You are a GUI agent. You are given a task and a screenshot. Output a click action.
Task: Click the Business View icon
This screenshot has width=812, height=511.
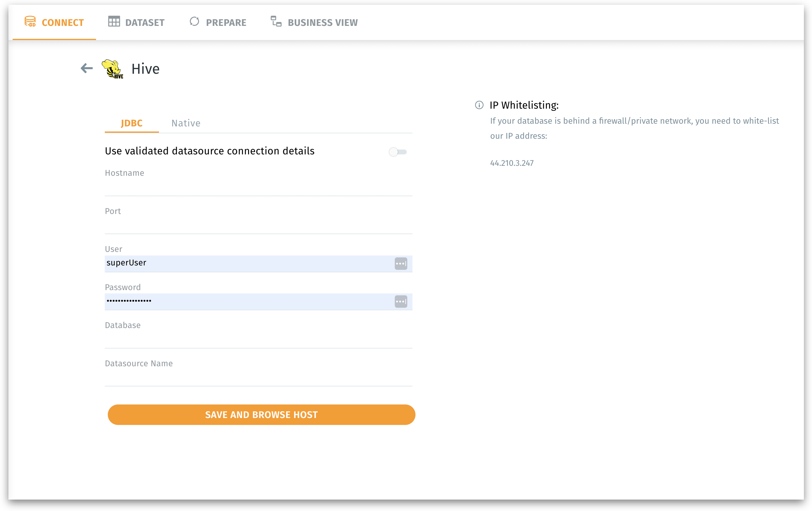click(276, 22)
